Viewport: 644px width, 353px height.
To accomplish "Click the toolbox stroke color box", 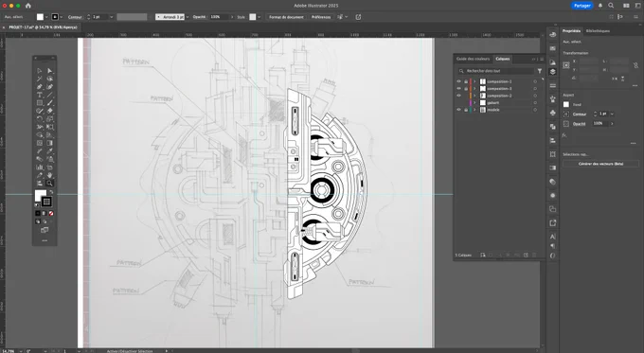I will (x=46, y=202).
